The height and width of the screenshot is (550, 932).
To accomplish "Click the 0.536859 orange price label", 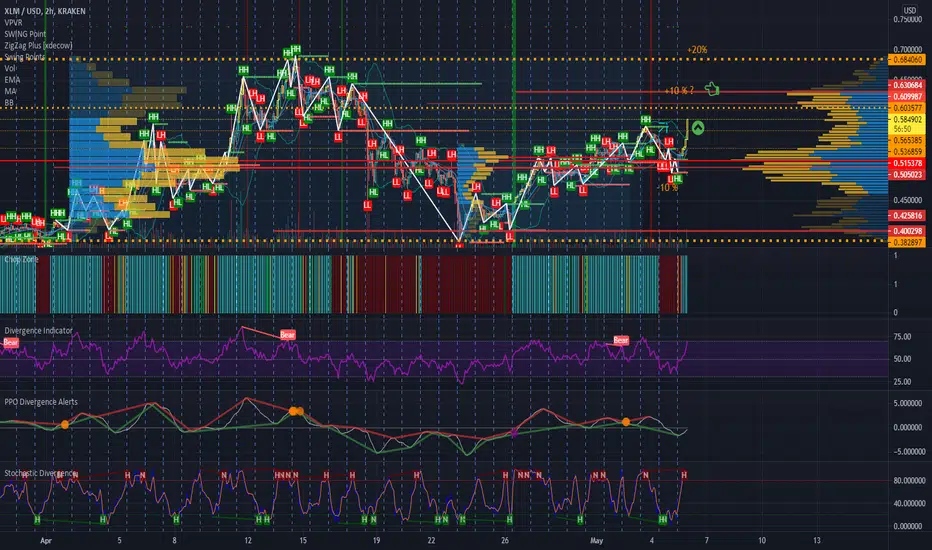I will click(907, 152).
